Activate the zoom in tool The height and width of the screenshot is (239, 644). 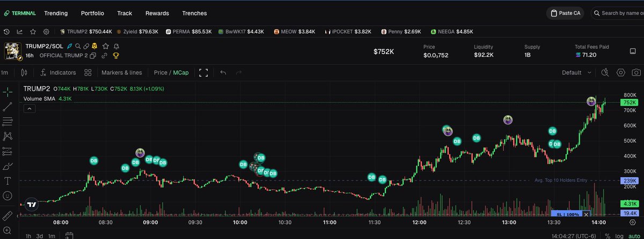8,230
